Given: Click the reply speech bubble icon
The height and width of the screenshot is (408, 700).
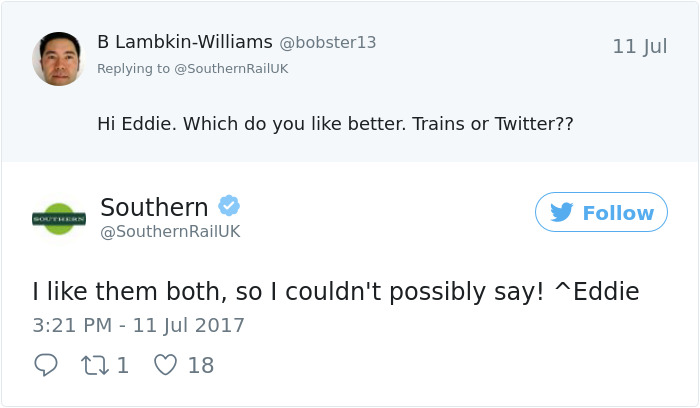Looking at the screenshot, I should tap(46, 365).
